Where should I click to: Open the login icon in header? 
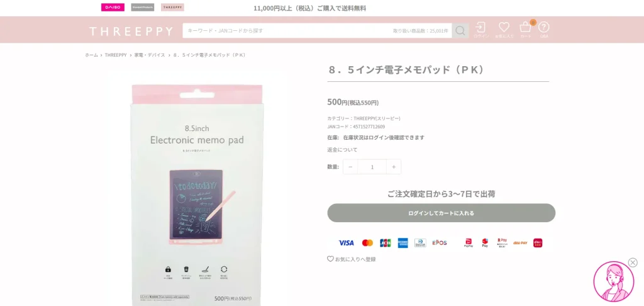pyautogui.click(x=480, y=30)
